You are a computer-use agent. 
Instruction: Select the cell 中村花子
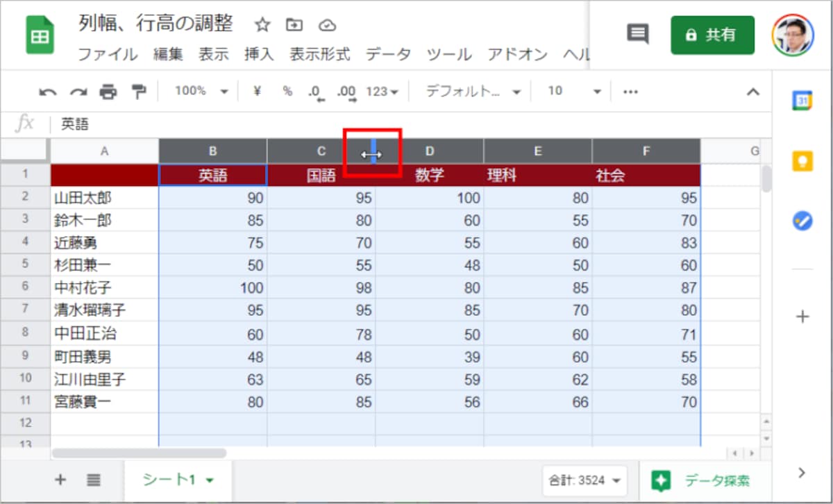[105, 287]
